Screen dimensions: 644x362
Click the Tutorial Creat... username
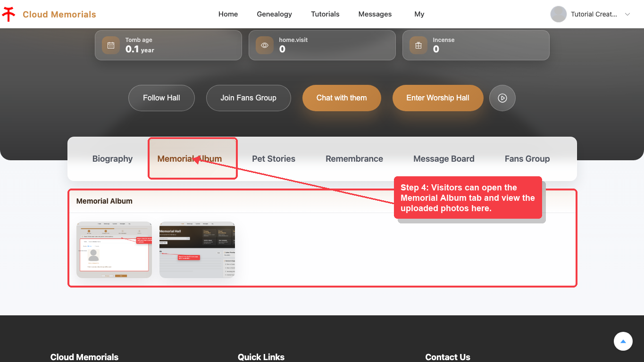tap(594, 14)
